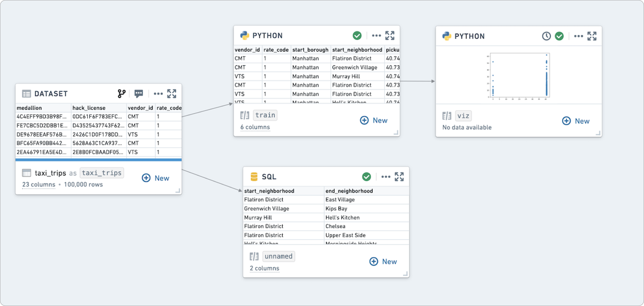
Task: Click the 6 columns link on the train node
Action: click(255, 127)
